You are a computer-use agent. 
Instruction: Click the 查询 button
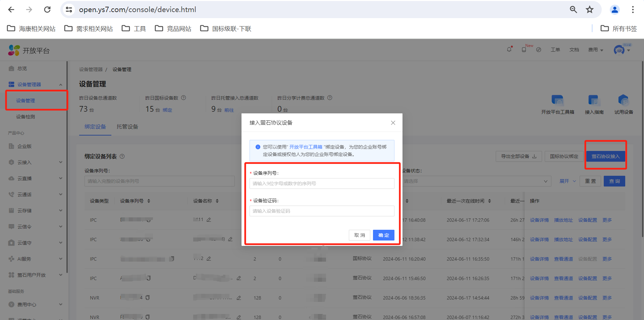[x=614, y=181]
